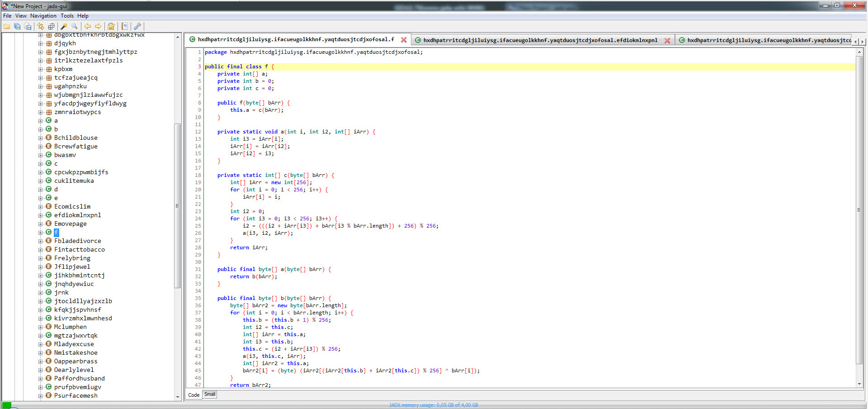This screenshot has height=409, width=868.
Task: Expand the fgxjbznbytnegjtmhlyttpz package
Action: click(x=40, y=52)
